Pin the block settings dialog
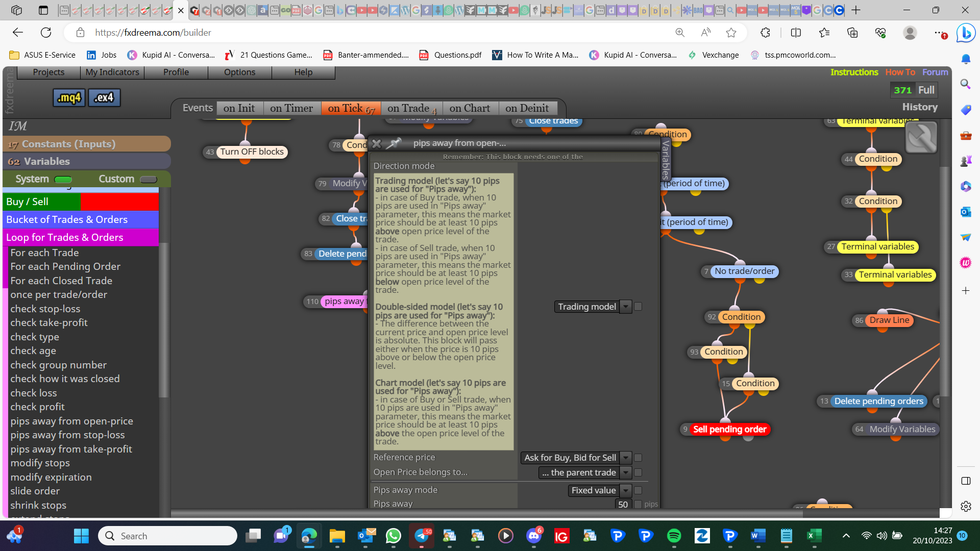This screenshot has width=980, height=551. pyautogui.click(x=394, y=143)
